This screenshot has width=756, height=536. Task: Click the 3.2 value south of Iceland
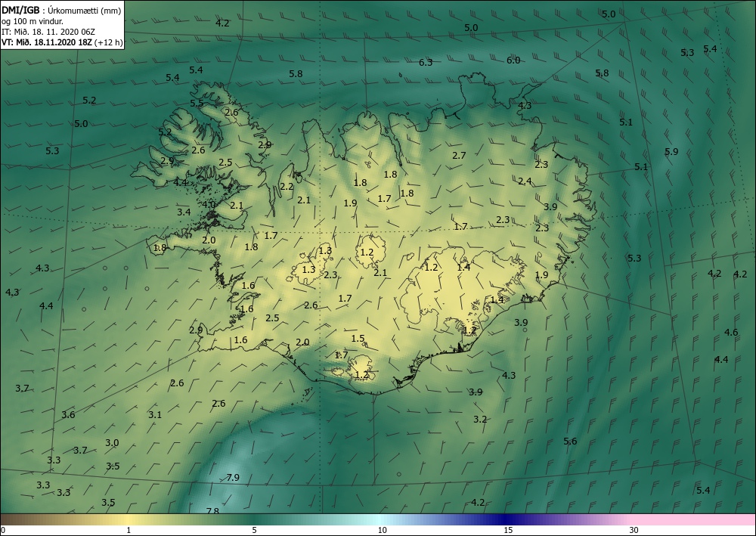click(480, 420)
